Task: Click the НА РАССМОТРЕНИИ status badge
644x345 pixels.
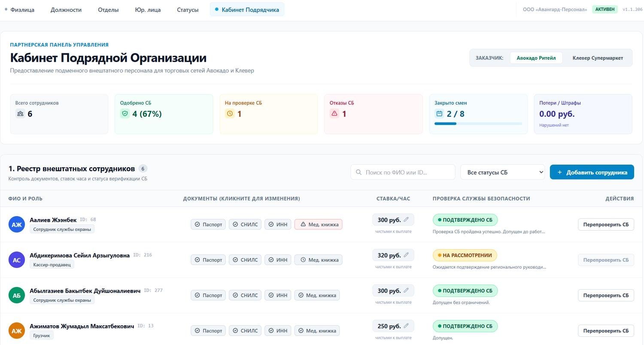Action: [465, 255]
